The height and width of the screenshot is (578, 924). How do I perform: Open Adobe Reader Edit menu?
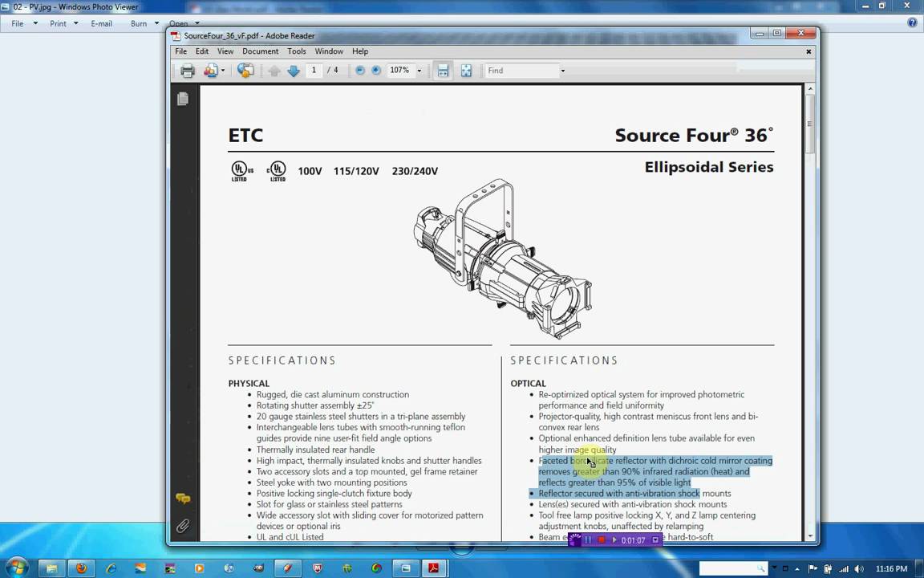pos(202,51)
